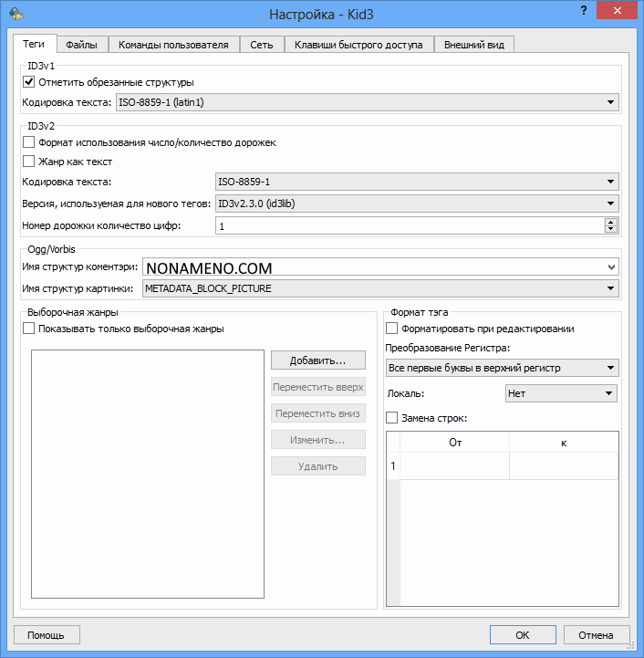Open METADATA_BLOCK_PICTURE dropdown
The image size is (644, 658).
tap(380, 289)
